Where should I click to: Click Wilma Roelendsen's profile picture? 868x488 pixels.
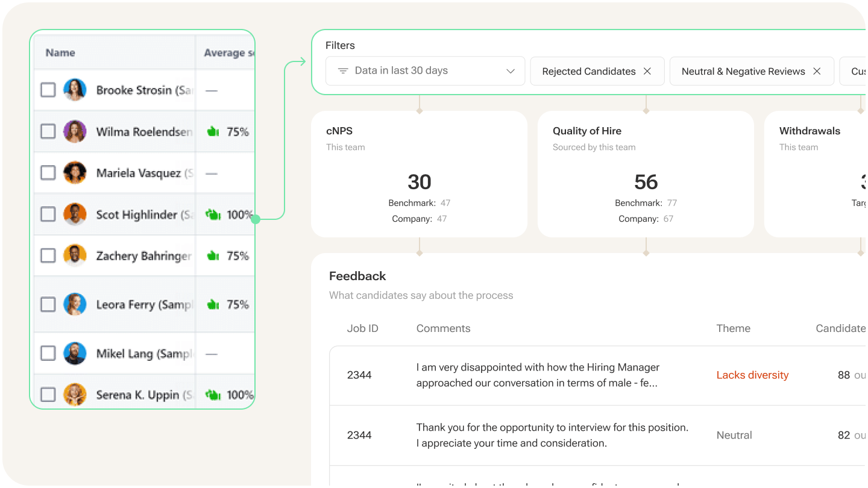click(x=75, y=131)
